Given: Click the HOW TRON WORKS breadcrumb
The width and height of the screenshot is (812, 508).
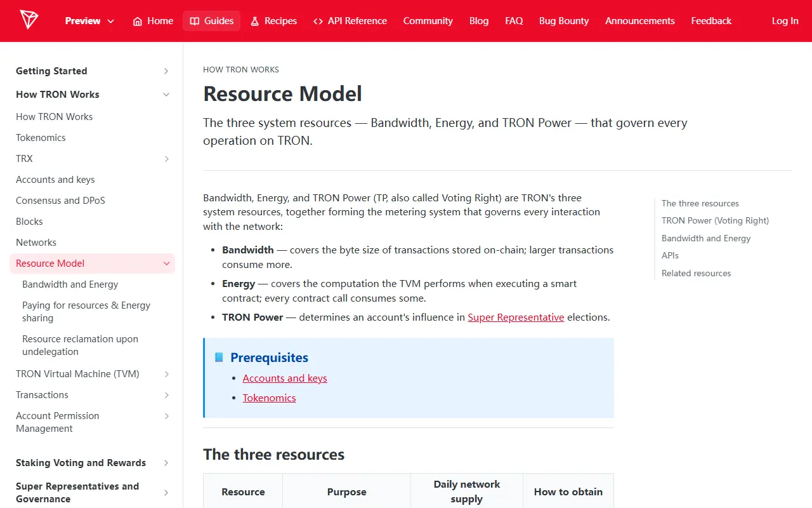Looking at the screenshot, I should 241,69.
